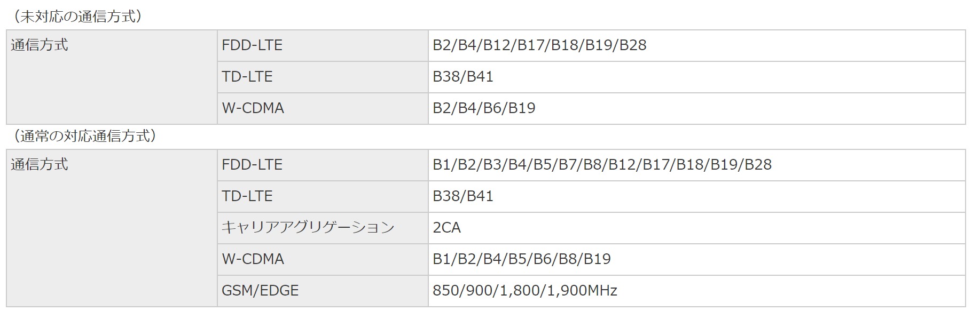
Task: Click the キャリアアグリゲーション label cell
Action: 308,228
